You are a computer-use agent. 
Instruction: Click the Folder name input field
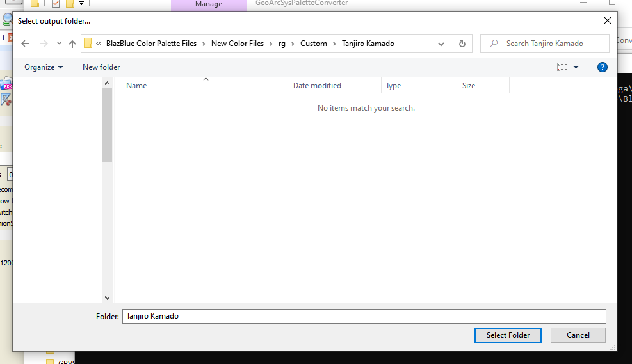[364, 316]
